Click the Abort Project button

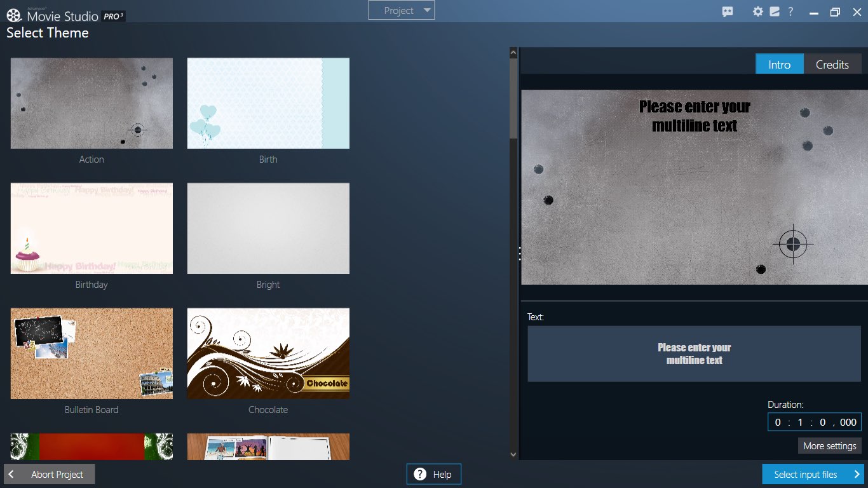click(50, 474)
